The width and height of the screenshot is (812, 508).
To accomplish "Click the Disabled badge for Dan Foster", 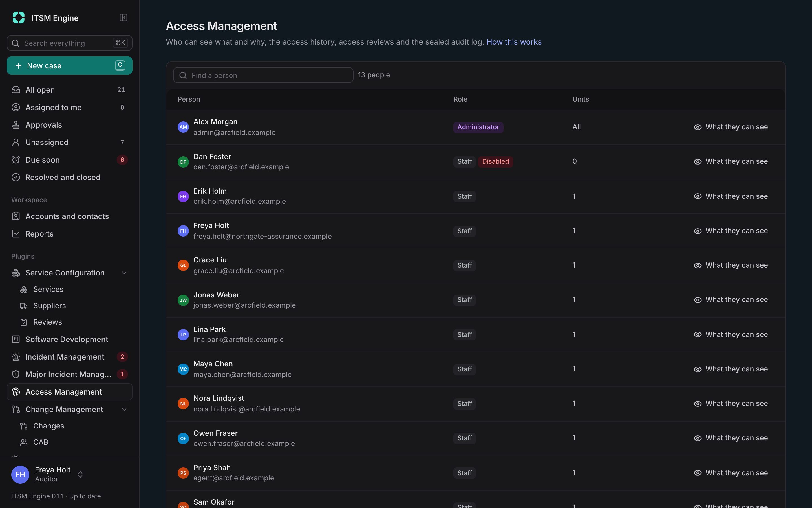I will click(x=495, y=162).
